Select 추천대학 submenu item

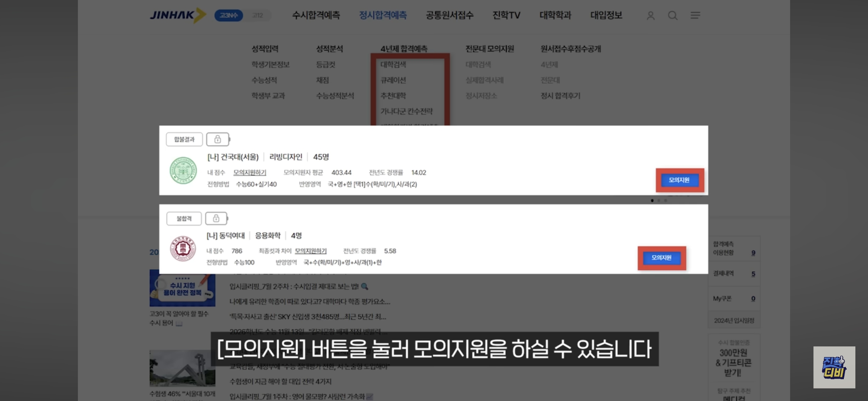point(393,96)
